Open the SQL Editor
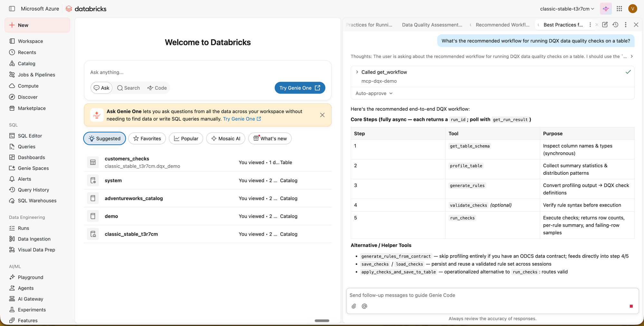 tap(30, 136)
